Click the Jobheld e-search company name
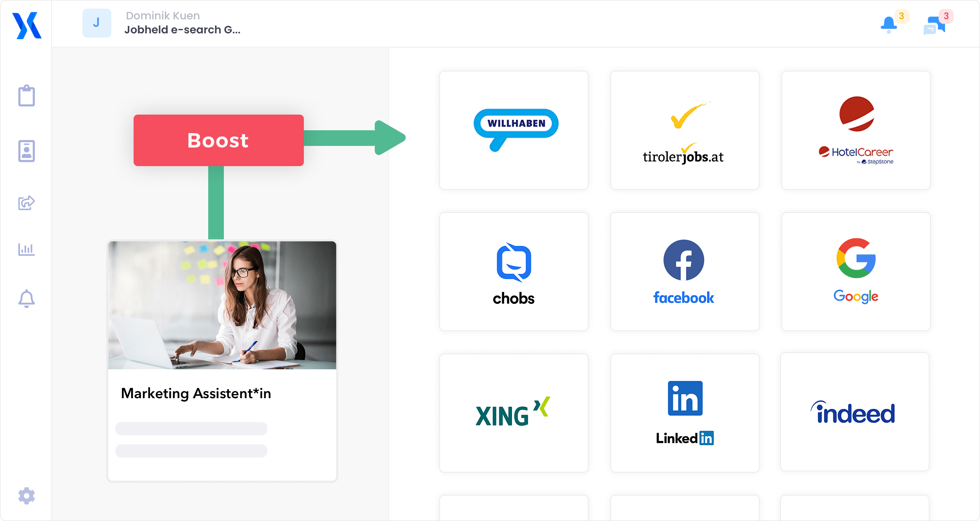 tap(182, 30)
